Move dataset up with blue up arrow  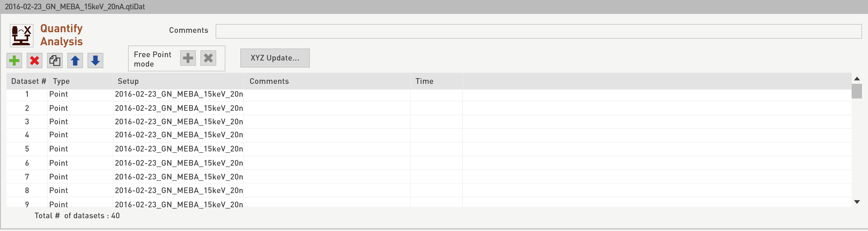click(x=75, y=61)
